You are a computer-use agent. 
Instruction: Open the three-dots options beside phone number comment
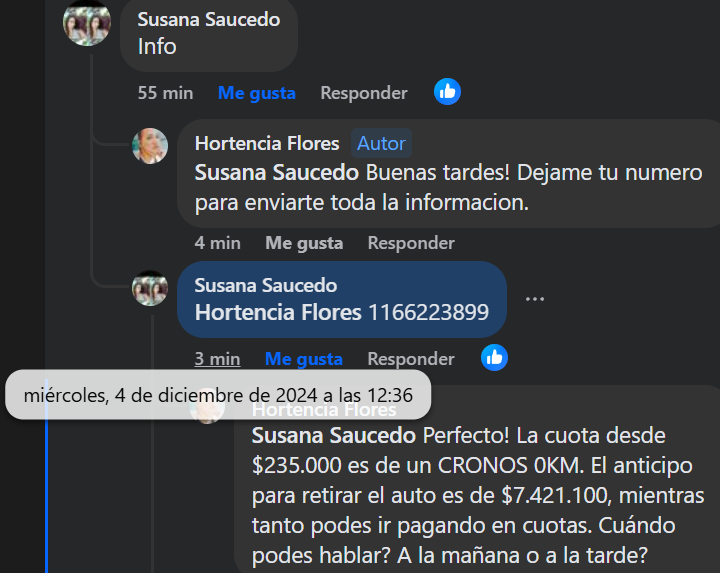(535, 299)
